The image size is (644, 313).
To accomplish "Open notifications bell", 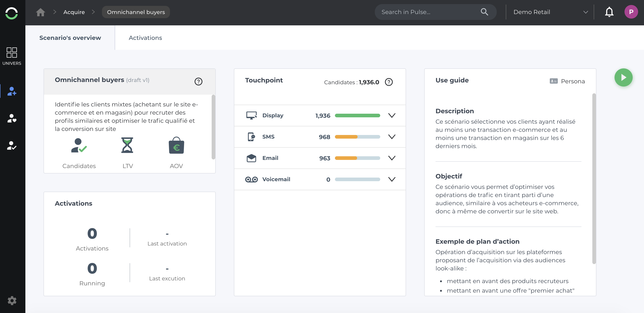I will (x=609, y=12).
